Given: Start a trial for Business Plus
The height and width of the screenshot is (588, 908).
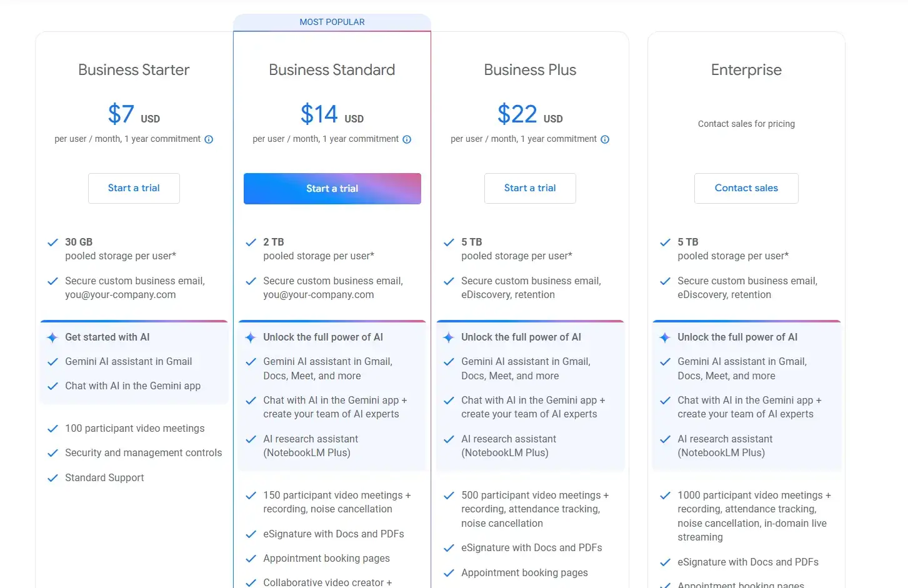Looking at the screenshot, I should click(x=530, y=188).
